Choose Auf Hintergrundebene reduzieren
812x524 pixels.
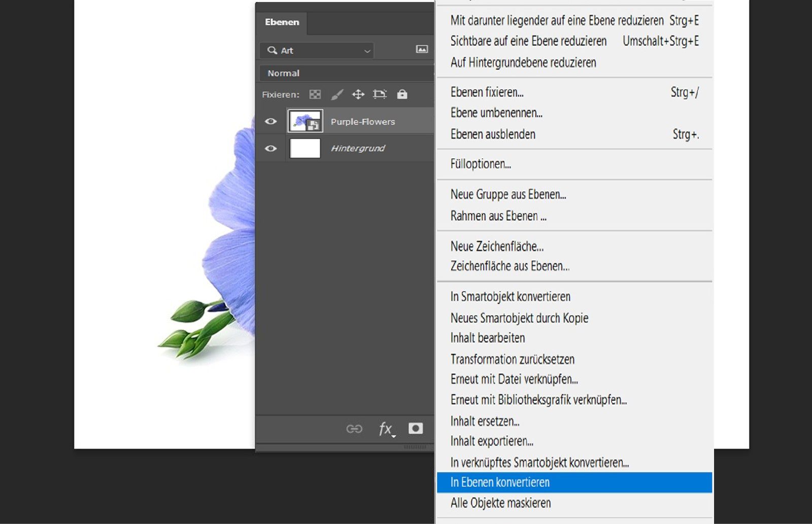[x=574, y=62]
